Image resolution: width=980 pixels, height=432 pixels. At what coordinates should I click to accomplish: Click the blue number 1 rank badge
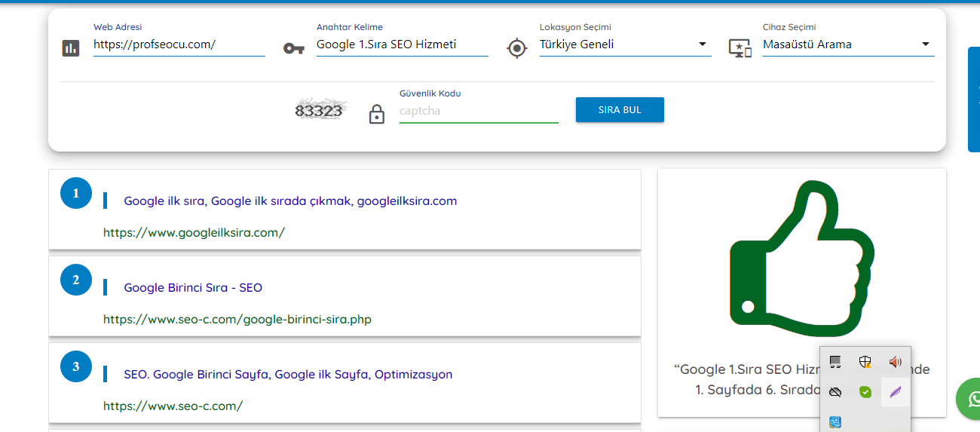click(76, 193)
